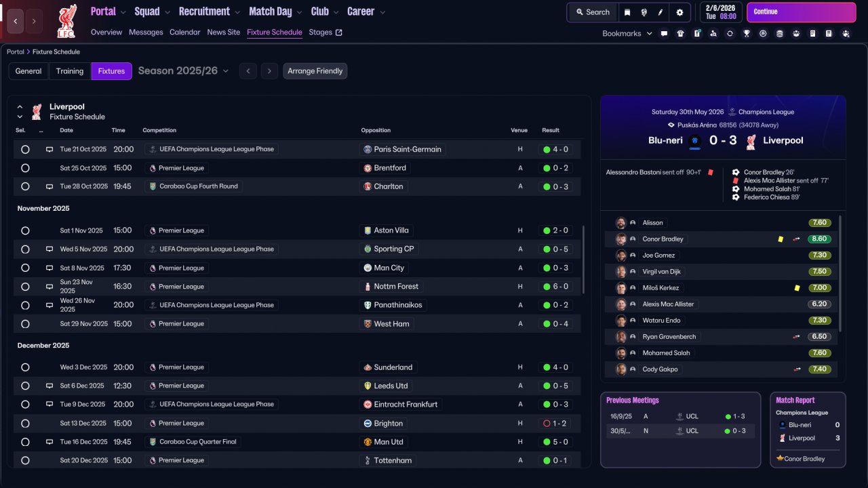The height and width of the screenshot is (488, 868).
Task: Click the paw icon at the bookmarks bar end
Action: coord(846,33)
